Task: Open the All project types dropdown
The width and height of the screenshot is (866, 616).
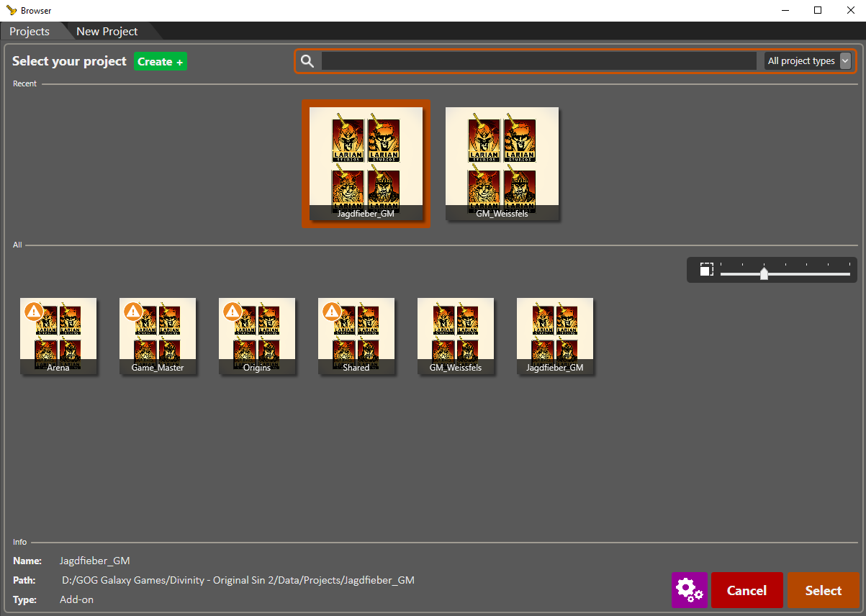Action: coord(809,61)
